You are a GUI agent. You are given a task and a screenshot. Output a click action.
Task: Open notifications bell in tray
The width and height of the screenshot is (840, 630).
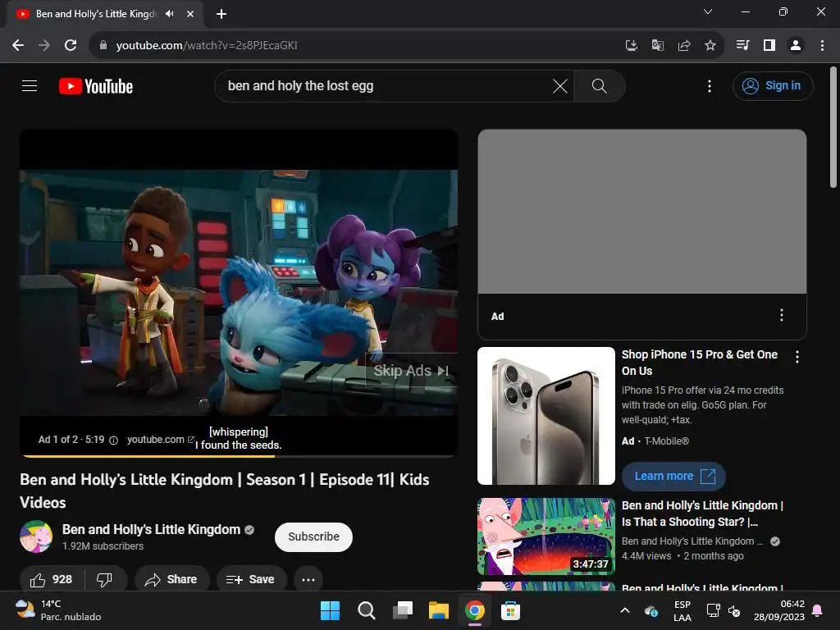(818, 610)
